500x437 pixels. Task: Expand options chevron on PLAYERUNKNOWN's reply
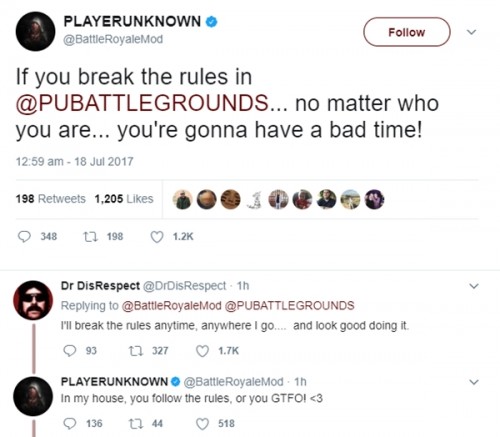[x=474, y=382]
